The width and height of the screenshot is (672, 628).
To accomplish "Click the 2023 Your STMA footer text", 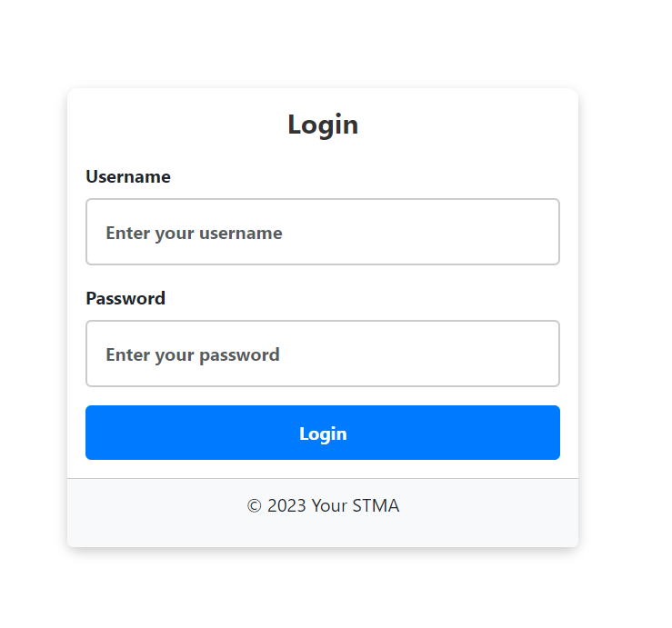I will click(323, 505).
